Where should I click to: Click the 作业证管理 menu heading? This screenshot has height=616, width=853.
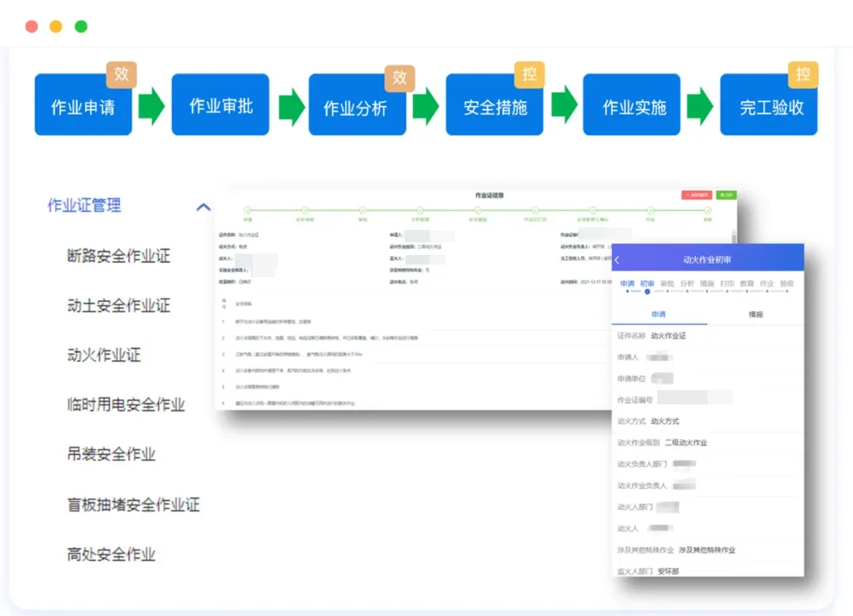85,205
